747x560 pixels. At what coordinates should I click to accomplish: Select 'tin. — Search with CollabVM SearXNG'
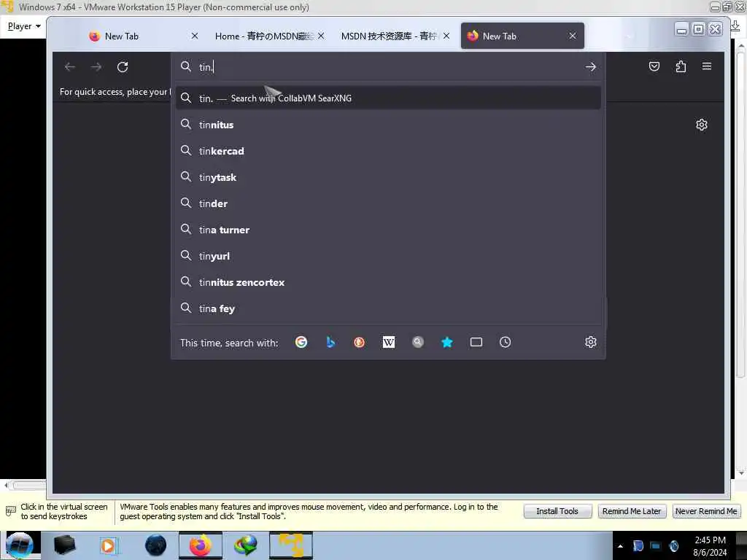click(x=388, y=98)
